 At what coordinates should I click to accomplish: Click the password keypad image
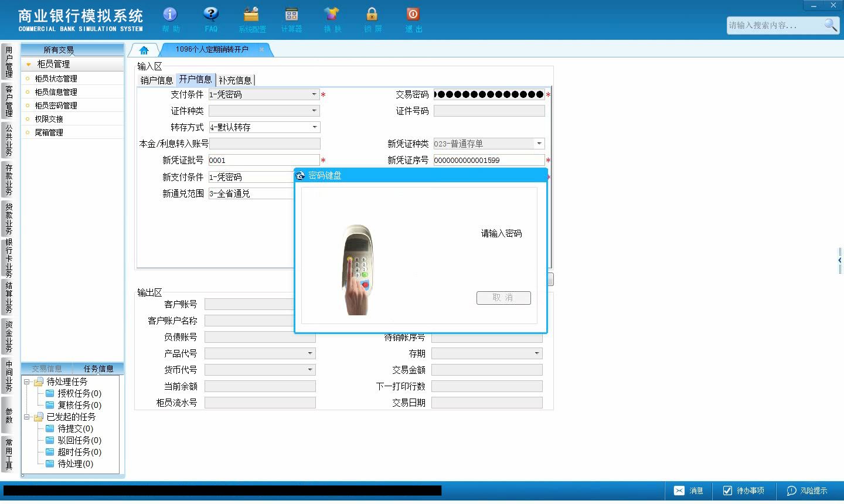(x=358, y=270)
